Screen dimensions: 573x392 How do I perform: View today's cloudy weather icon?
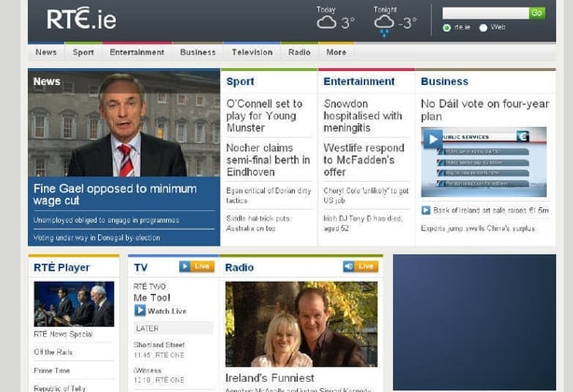click(327, 22)
